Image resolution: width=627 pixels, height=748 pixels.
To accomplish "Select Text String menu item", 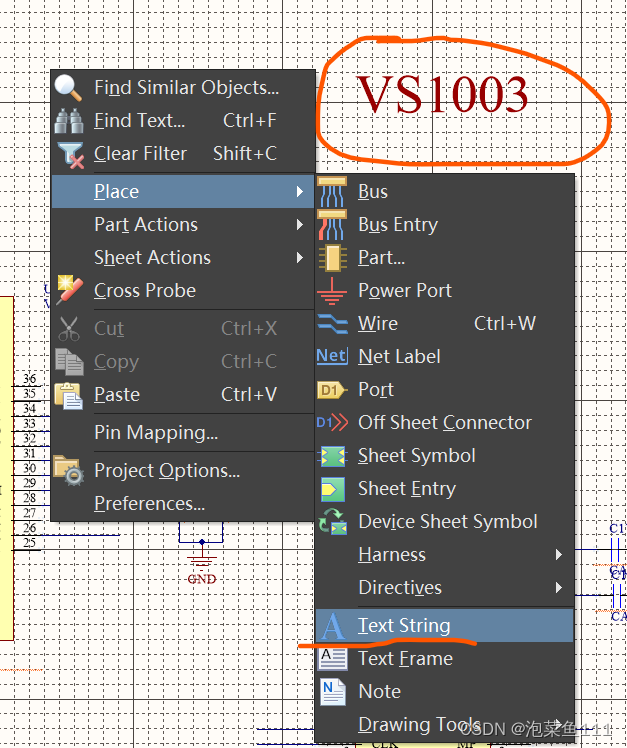I will click(x=444, y=625).
